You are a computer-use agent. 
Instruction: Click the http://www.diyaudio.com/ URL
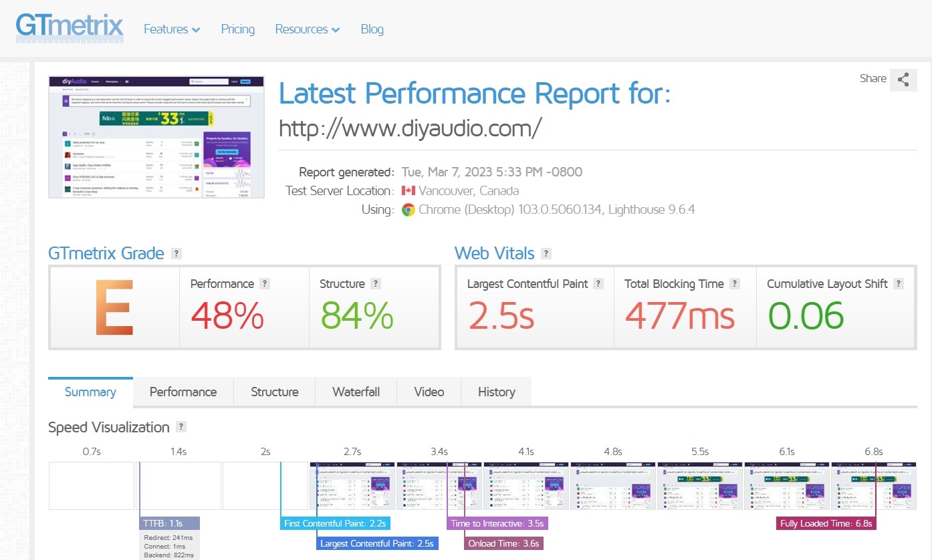[409, 128]
